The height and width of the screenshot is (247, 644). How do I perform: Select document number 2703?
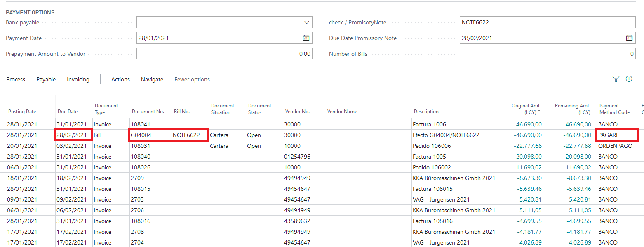click(x=137, y=199)
